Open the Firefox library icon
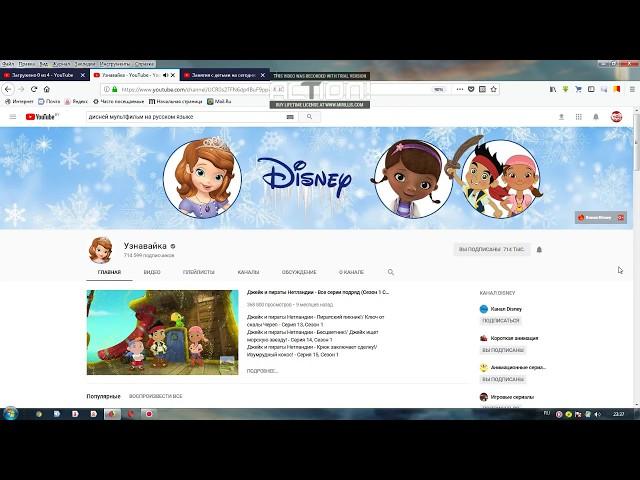The width and height of the screenshot is (640, 480). click(x=553, y=89)
